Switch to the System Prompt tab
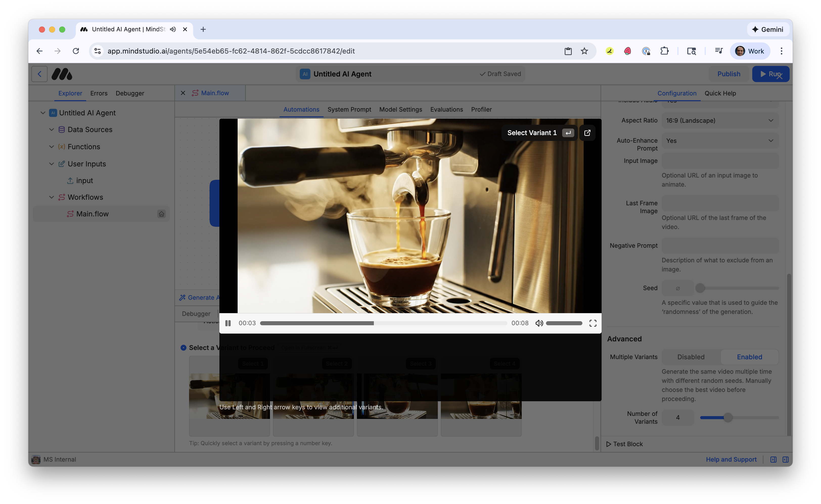821x504 pixels. click(349, 109)
